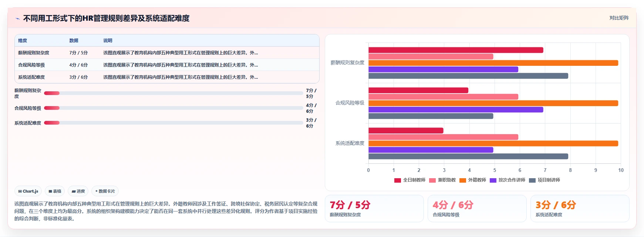644x237 pixels.
Task: Click the 7分 / 5分 table cell
Action: 78,53
